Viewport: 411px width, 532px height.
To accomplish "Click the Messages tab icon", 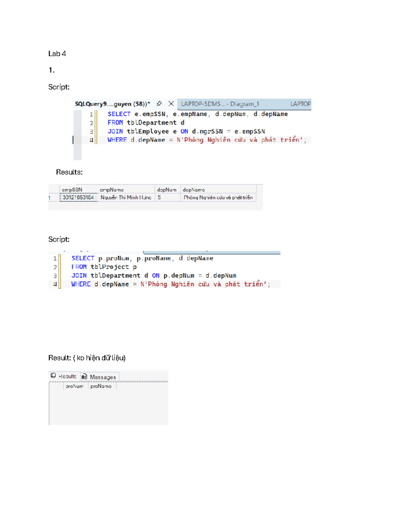I will tap(84, 377).
